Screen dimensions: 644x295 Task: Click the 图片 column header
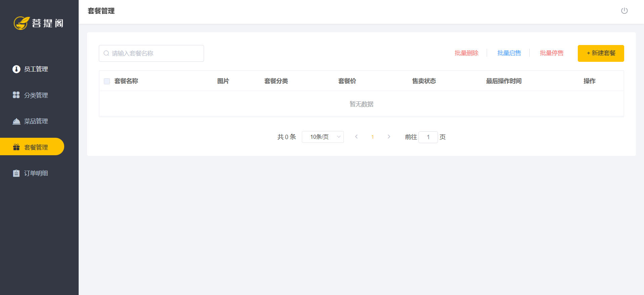tap(223, 81)
